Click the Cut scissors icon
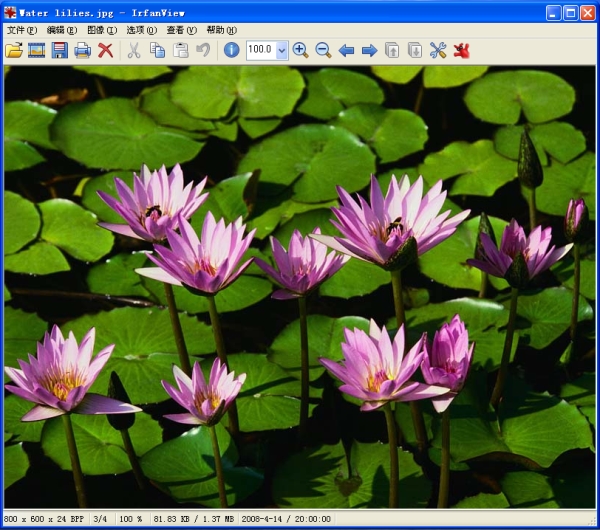Screen dimensions: 600x530 coord(134,51)
